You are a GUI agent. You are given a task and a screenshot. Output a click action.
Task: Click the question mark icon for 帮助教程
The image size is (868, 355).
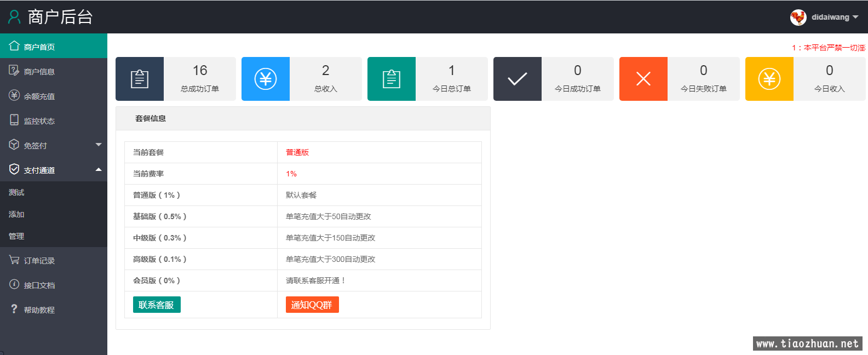click(14, 309)
